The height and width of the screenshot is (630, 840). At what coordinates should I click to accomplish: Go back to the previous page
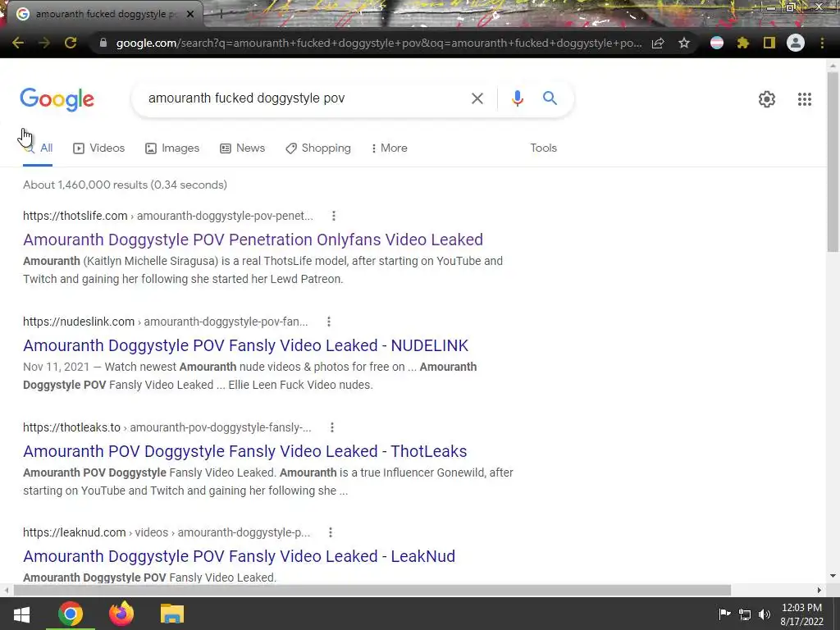coord(18,43)
